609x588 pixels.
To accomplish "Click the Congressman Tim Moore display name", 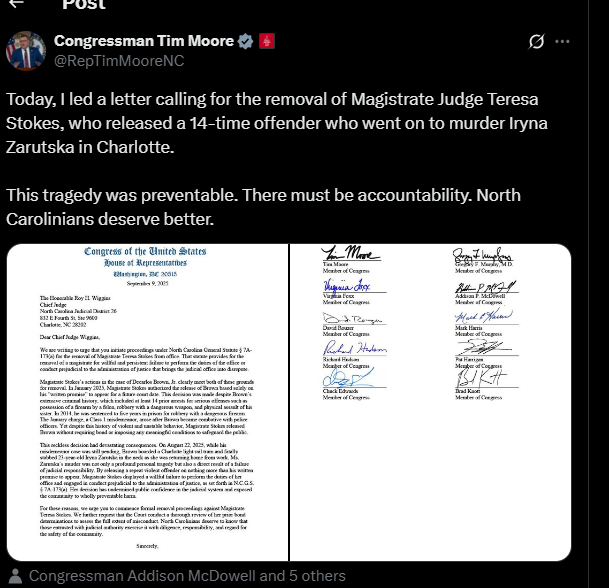I will (x=144, y=41).
